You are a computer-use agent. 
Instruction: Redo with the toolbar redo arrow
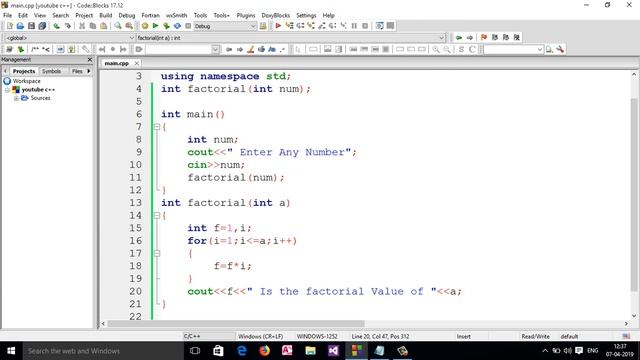click(68, 26)
